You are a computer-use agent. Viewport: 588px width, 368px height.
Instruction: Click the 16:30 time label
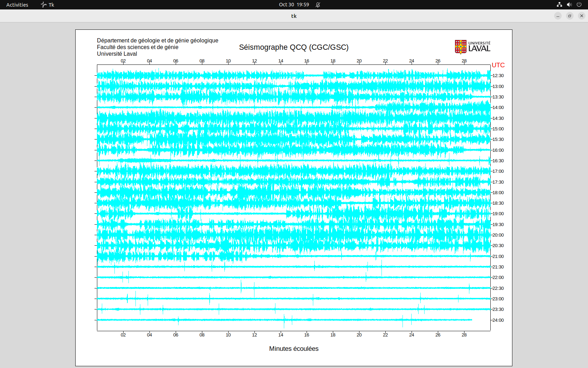pos(498,161)
